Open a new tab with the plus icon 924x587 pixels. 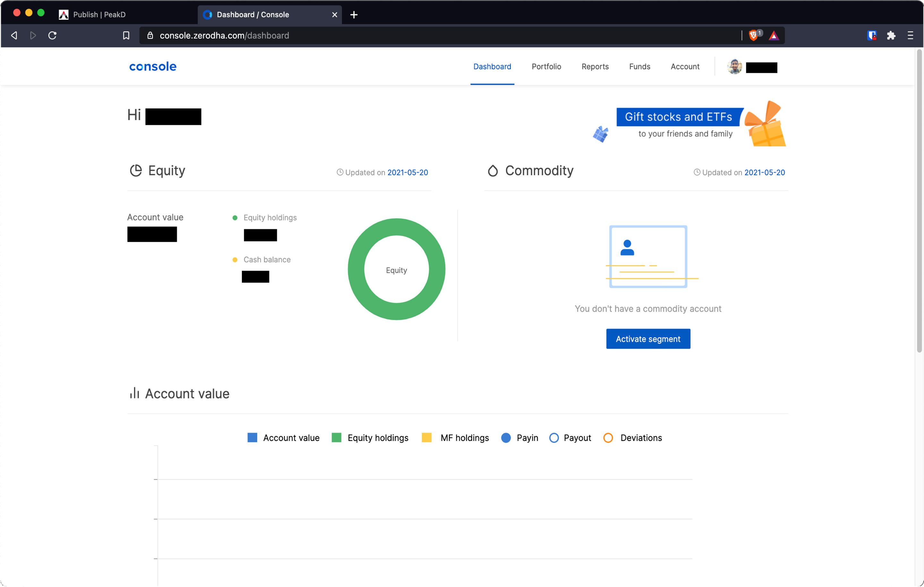tap(354, 14)
